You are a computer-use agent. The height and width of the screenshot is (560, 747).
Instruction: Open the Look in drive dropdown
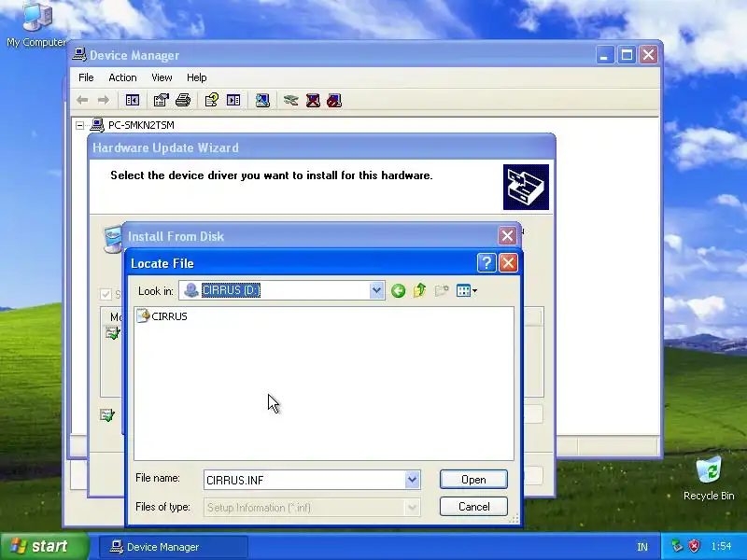pyautogui.click(x=376, y=290)
